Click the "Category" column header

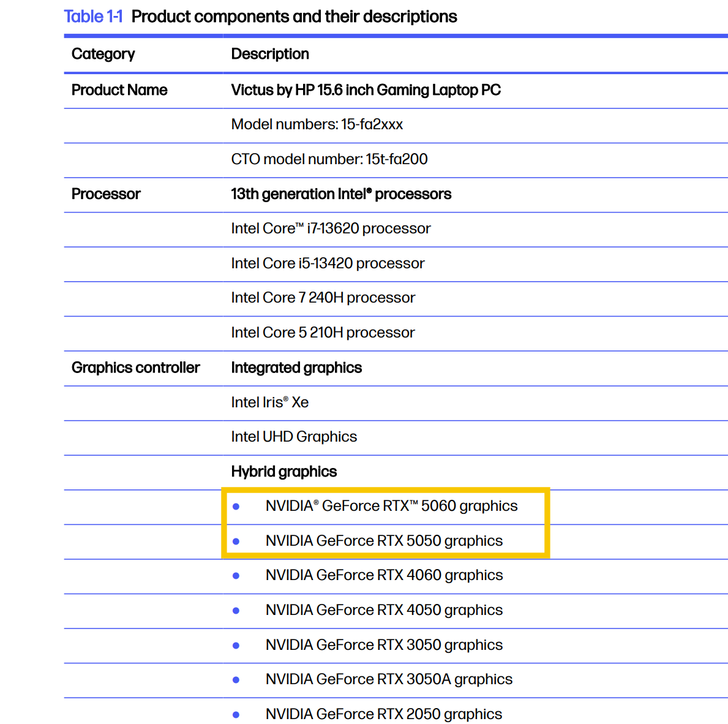(x=103, y=55)
